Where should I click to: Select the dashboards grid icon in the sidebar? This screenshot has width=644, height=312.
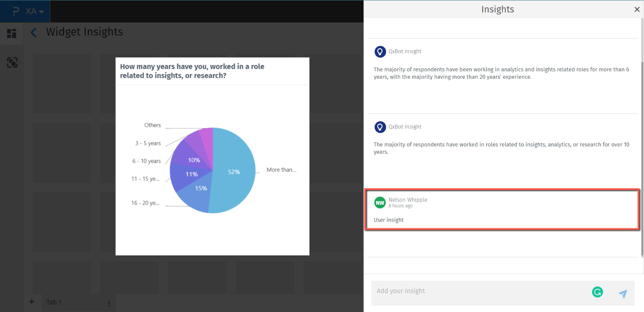point(11,34)
